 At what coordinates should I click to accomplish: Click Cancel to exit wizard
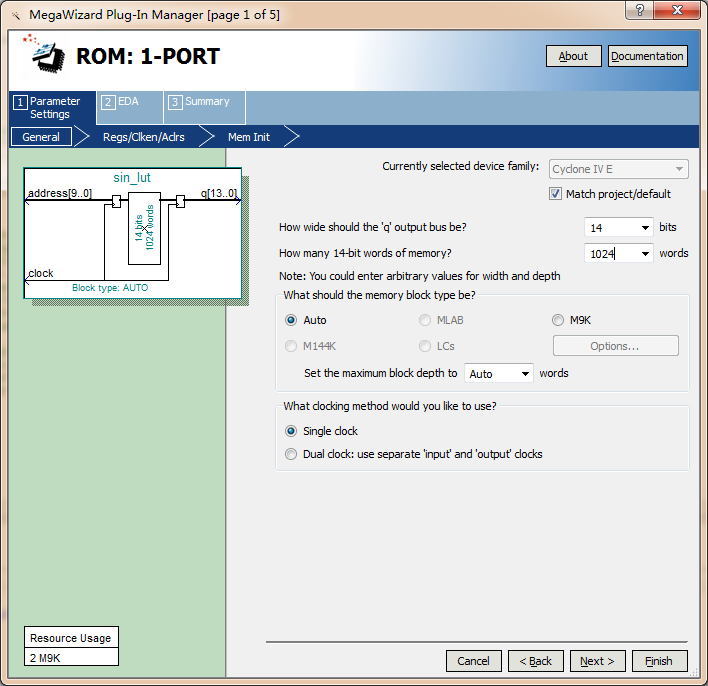click(x=474, y=661)
